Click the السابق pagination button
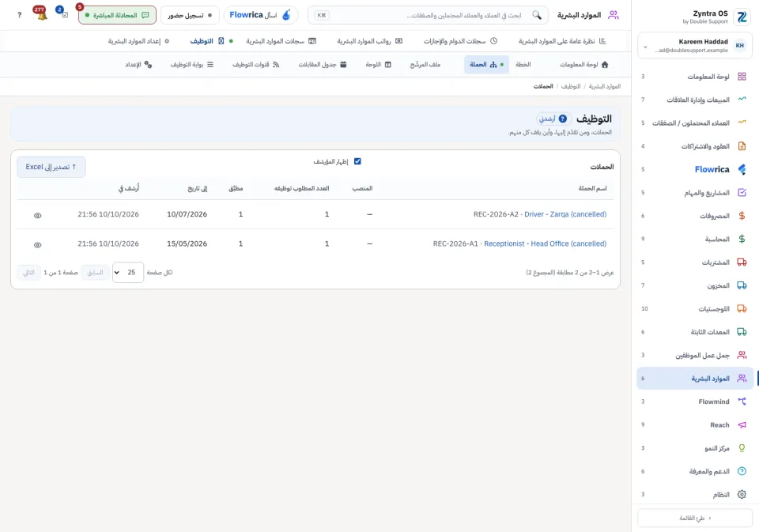759x532 pixels. click(95, 273)
